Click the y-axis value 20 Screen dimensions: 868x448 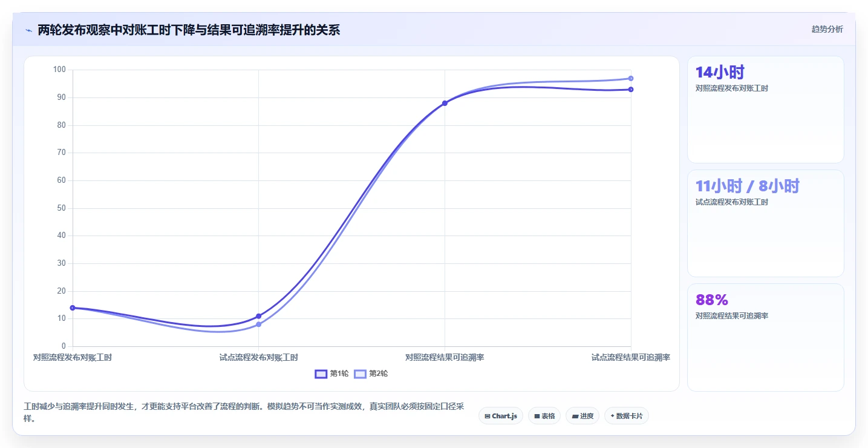pyautogui.click(x=61, y=291)
